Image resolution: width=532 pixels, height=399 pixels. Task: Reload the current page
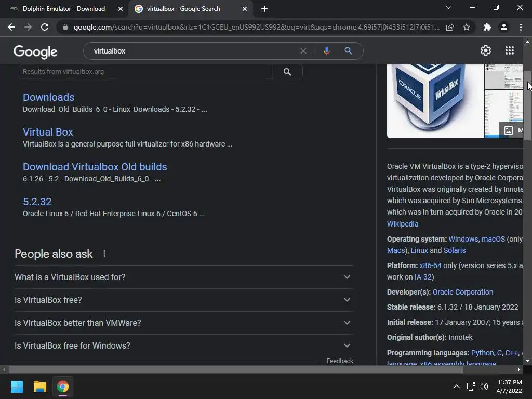coord(45,27)
